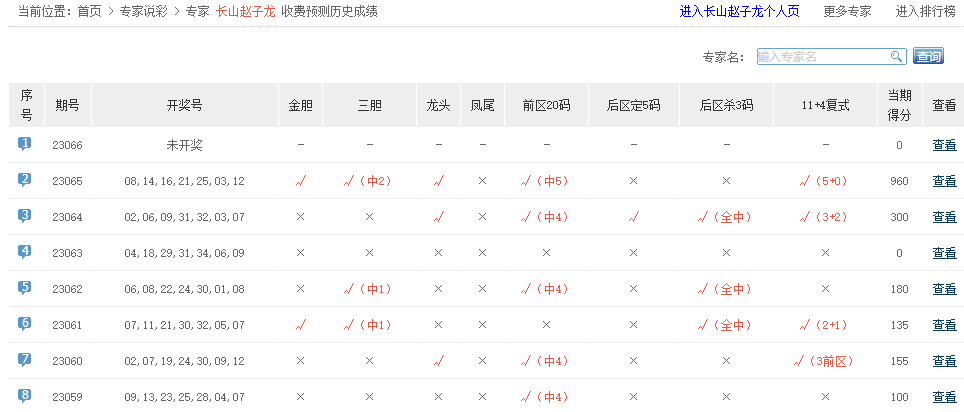Click the number 6 rank badge
964x412 pixels.
(x=25, y=324)
